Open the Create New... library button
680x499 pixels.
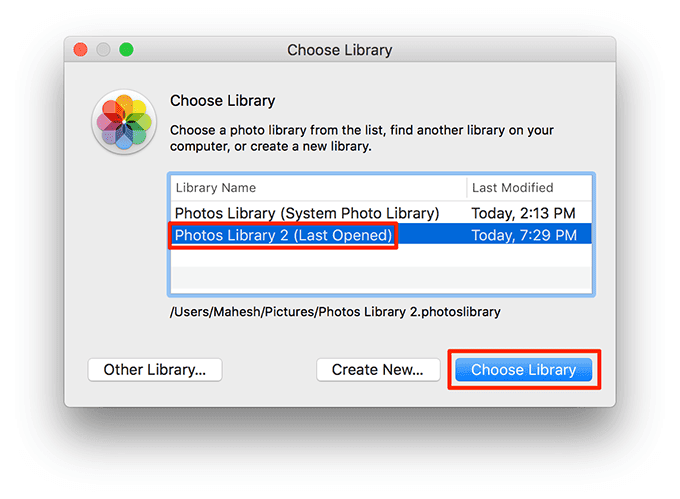coord(378,370)
